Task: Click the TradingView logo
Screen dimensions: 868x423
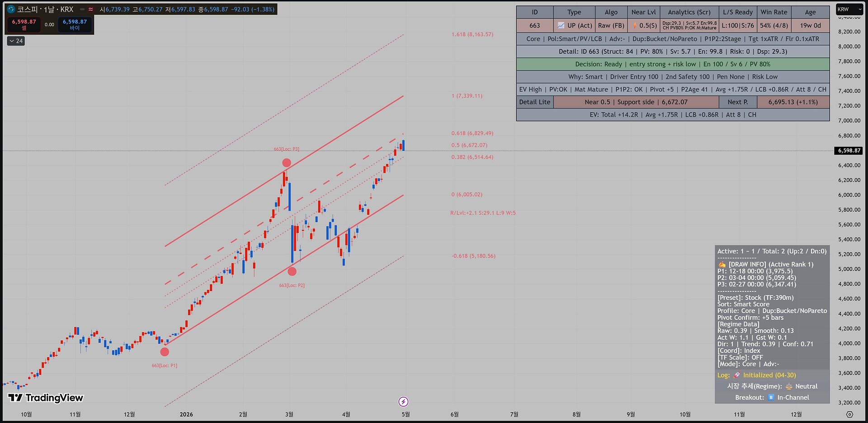Action: click(46, 398)
